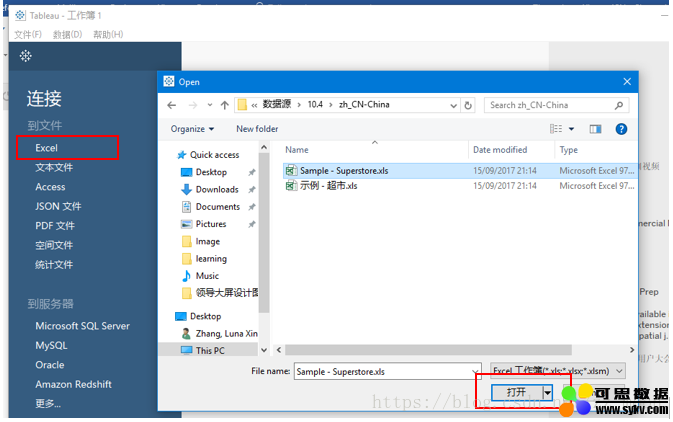
Task: Click the Music note icon
Action: click(x=186, y=276)
